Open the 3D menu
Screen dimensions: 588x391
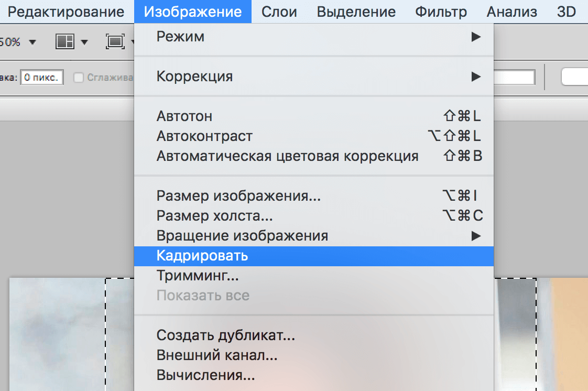pyautogui.click(x=567, y=11)
